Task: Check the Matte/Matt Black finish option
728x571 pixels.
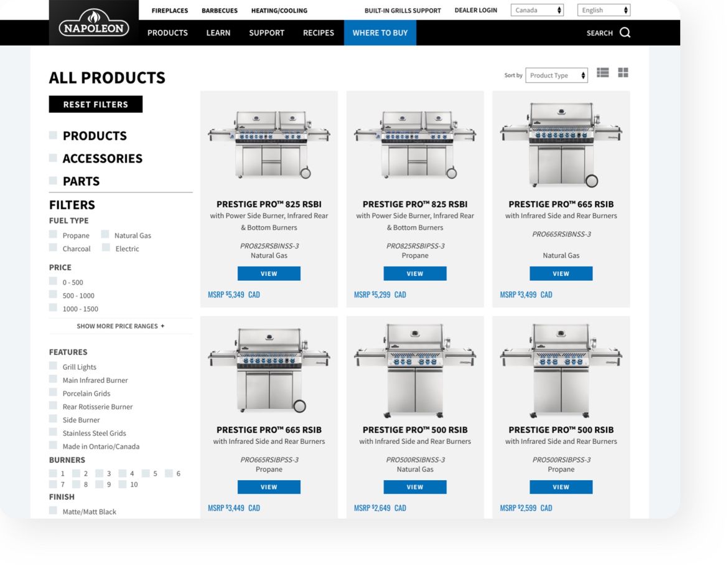Action: 53,511
